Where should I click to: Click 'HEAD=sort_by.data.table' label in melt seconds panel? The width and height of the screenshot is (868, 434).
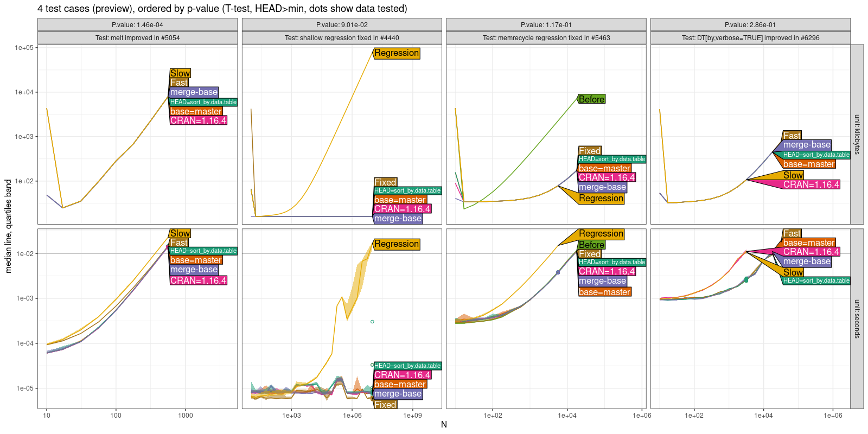(203, 251)
